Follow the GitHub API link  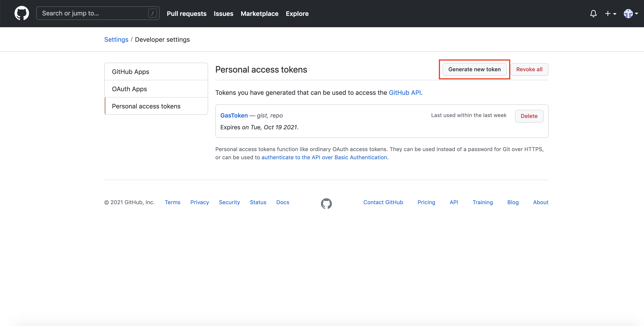point(404,93)
